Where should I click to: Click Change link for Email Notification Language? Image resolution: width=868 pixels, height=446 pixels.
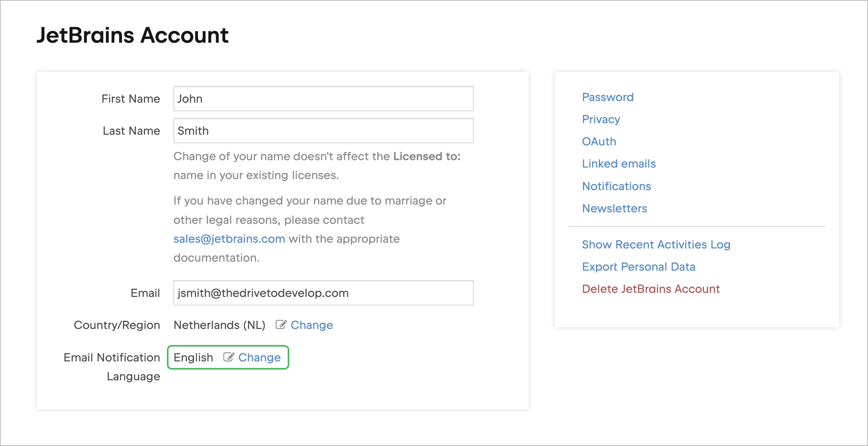[x=259, y=358]
